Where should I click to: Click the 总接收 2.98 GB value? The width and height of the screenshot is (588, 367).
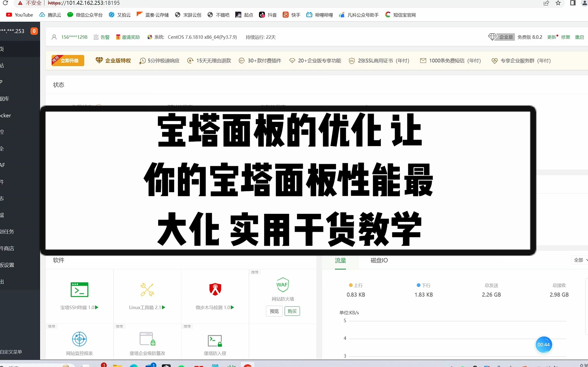pyautogui.click(x=559, y=295)
